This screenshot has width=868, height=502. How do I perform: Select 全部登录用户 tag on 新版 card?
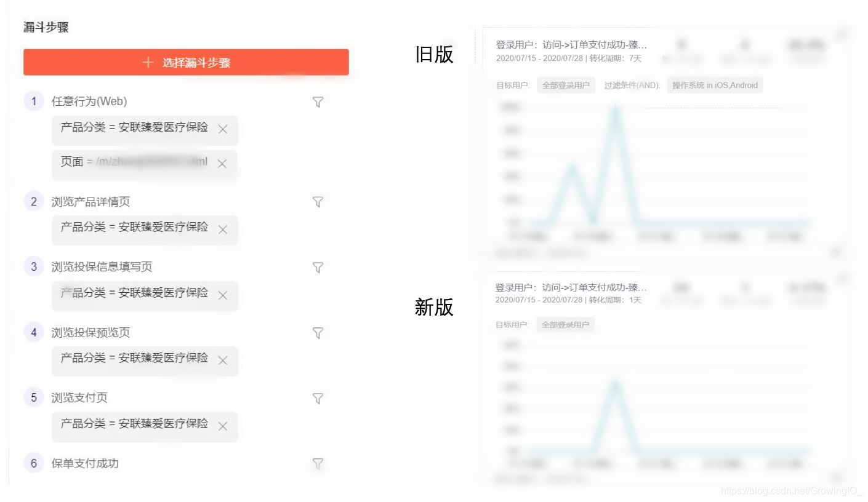pyautogui.click(x=566, y=325)
